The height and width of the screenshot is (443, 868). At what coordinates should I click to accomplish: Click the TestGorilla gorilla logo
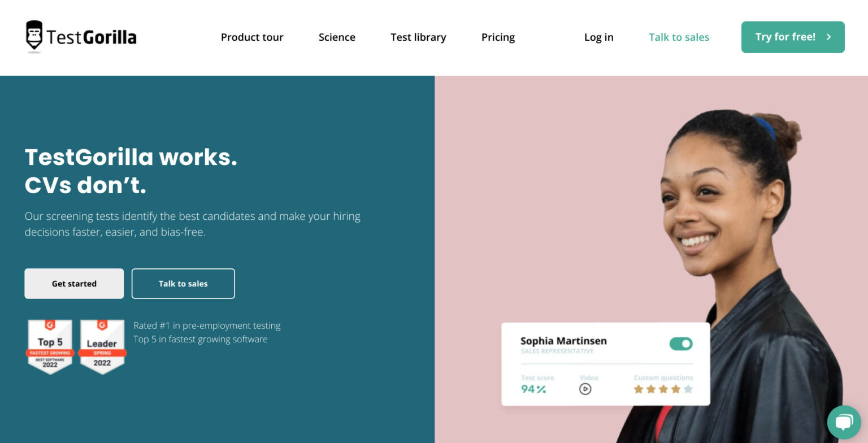tap(35, 37)
